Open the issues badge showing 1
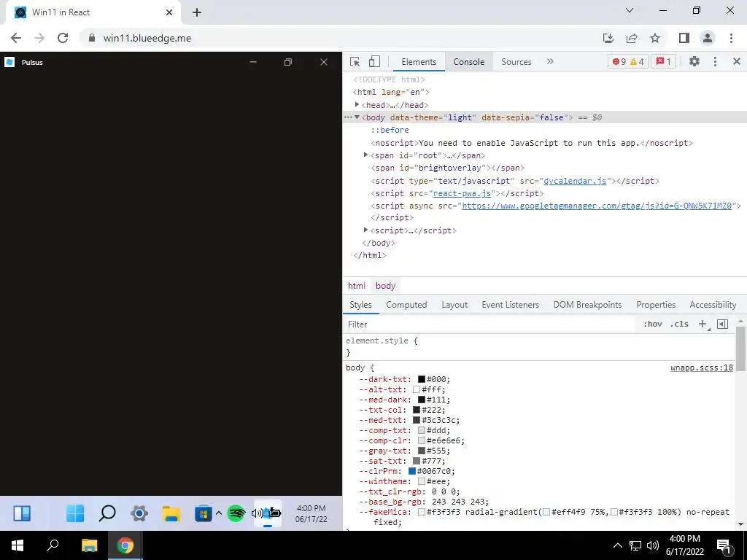747x560 pixels. [x=663, y=61]
